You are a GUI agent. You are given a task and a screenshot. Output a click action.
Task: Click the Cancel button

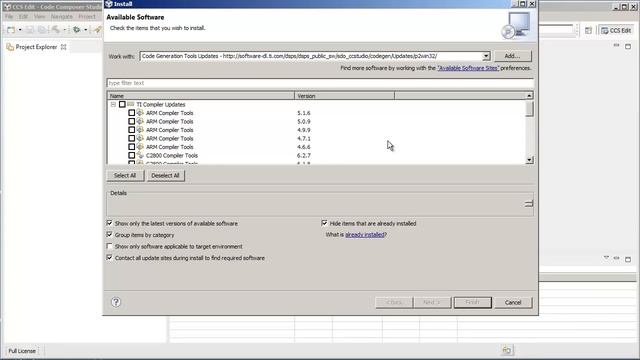pos(513,302)
